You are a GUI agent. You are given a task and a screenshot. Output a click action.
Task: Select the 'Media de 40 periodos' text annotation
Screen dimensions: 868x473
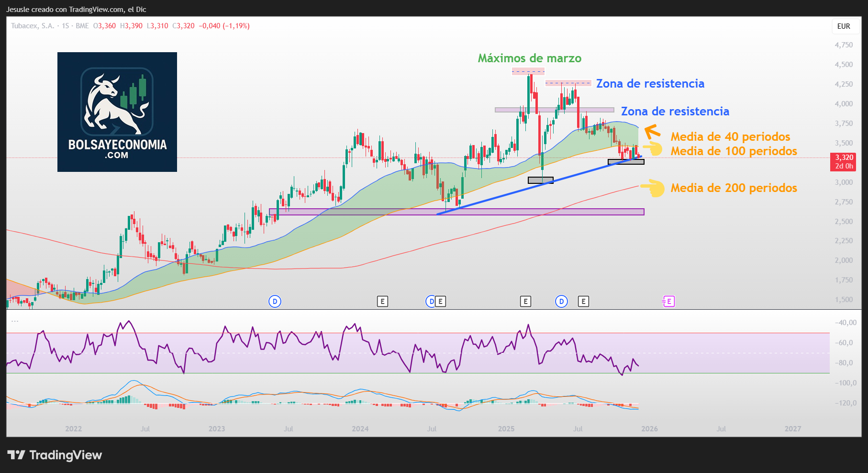pyautogui.click(x=730, y=137)
